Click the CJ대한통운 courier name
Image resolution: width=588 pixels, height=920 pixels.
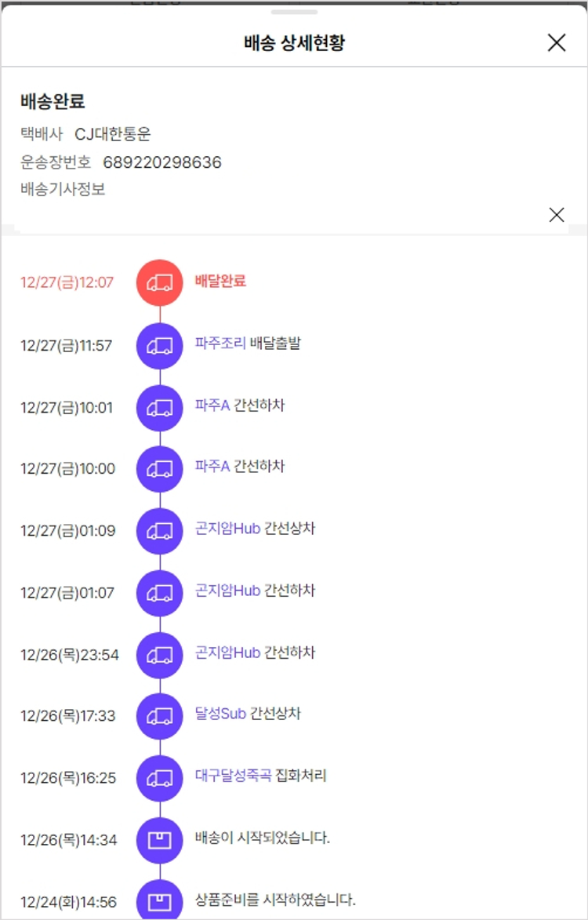pos(113,134)
